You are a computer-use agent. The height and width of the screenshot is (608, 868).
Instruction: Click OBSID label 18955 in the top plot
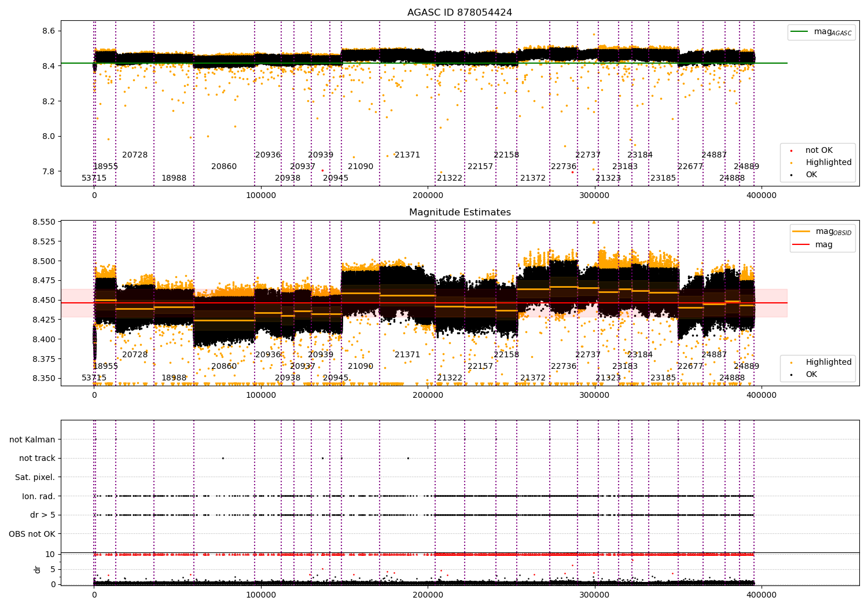click(x=106, y=166)
